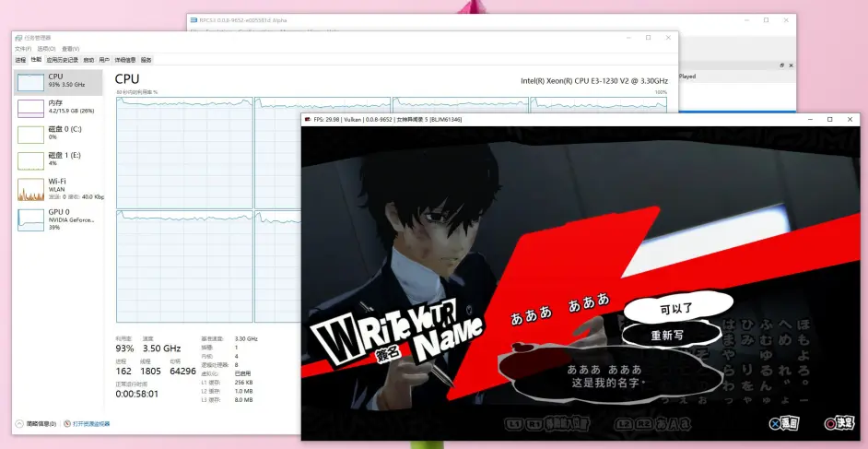The width and height of the screenshot is (868, 449).
Task: Click the circle 決定 button prompt
Action: pos(839,423)
